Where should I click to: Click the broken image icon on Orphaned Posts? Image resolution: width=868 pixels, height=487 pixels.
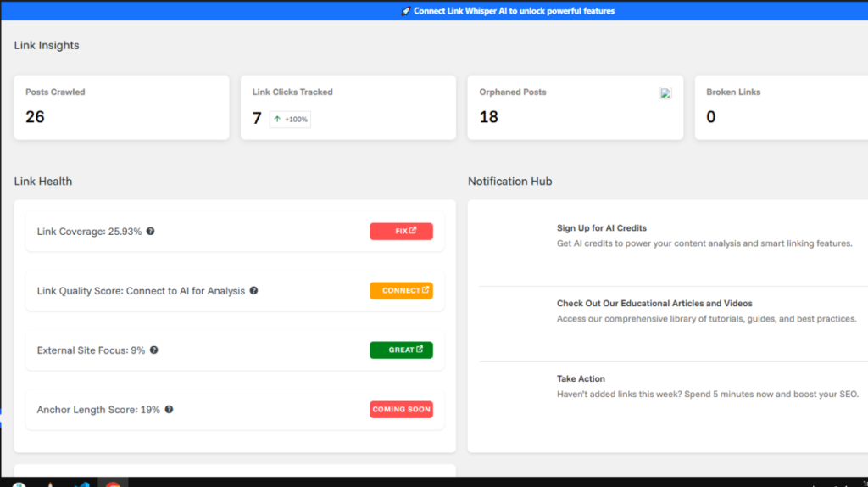(665, 93)
